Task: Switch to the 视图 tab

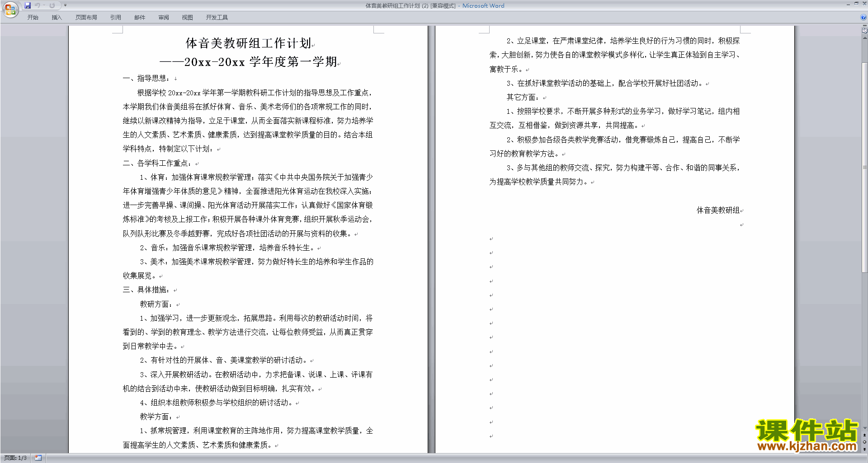Action: 188,18
